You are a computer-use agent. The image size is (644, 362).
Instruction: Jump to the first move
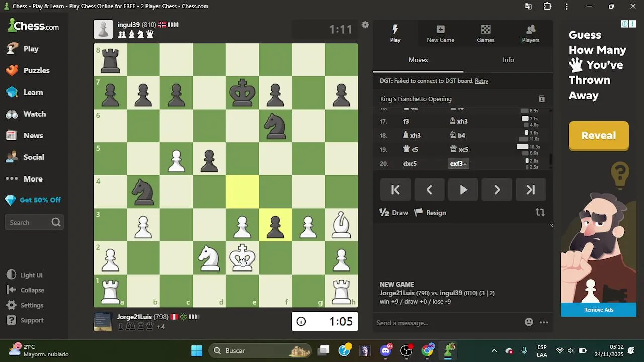[x=395, y=190]
